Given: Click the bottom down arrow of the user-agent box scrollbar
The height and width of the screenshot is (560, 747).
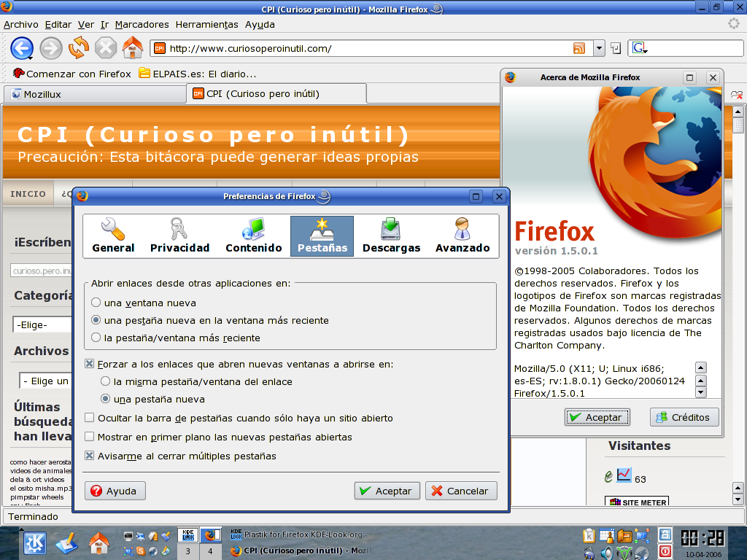Looking at the screenshot, I should coord(700,392).
